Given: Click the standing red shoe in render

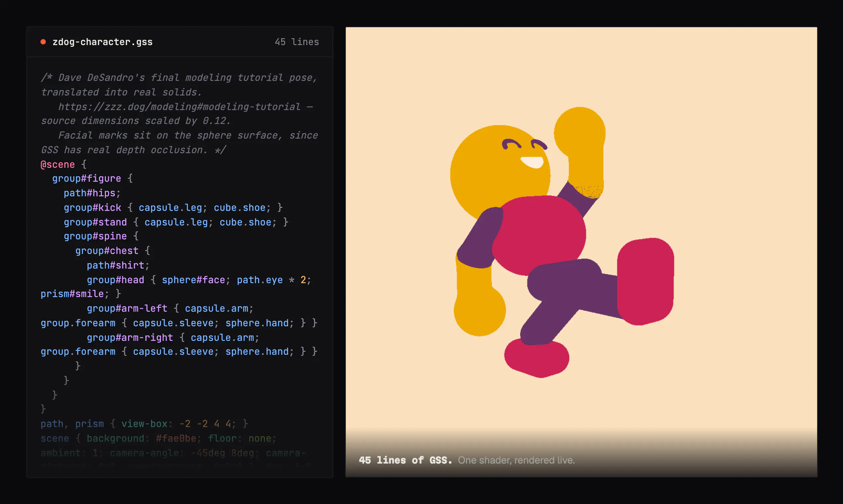Looking at the screenshot, I should 536,358.
